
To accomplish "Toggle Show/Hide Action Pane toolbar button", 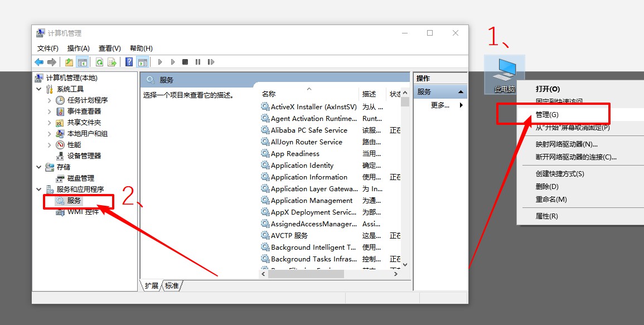I will pyautogui.click(x=142, y=62).
